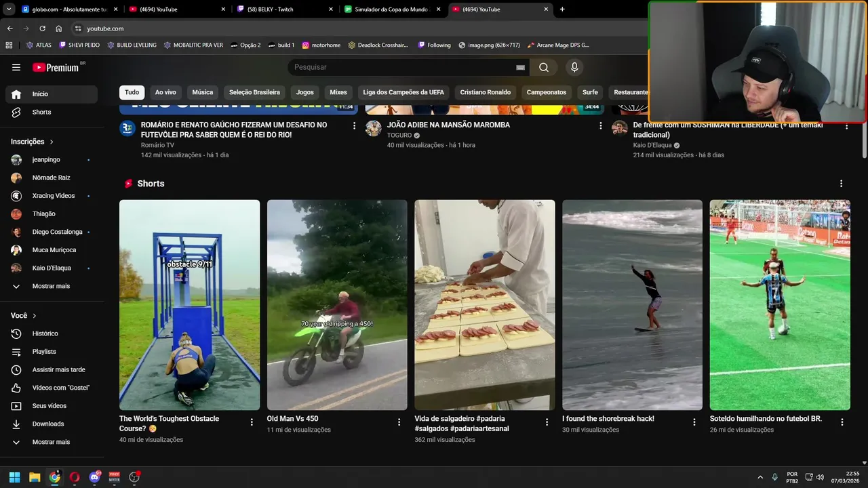Open options for Vida de salgadeiro short

tap(547, 422)
